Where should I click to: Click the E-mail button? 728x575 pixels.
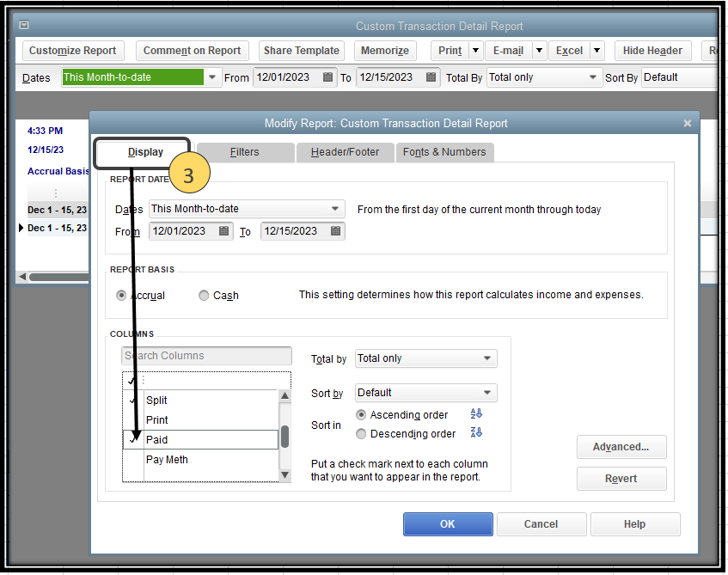tap(508, 50)
